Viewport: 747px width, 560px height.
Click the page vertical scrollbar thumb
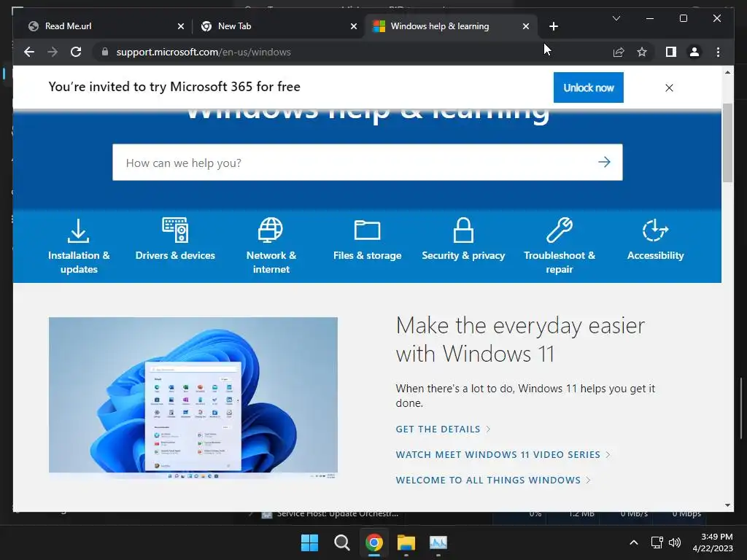pyautogui.click(x=727, y=143)
